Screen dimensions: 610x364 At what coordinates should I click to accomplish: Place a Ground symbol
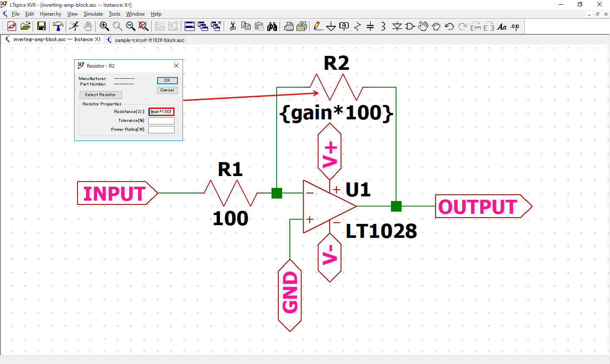click(x=331, y=26)
